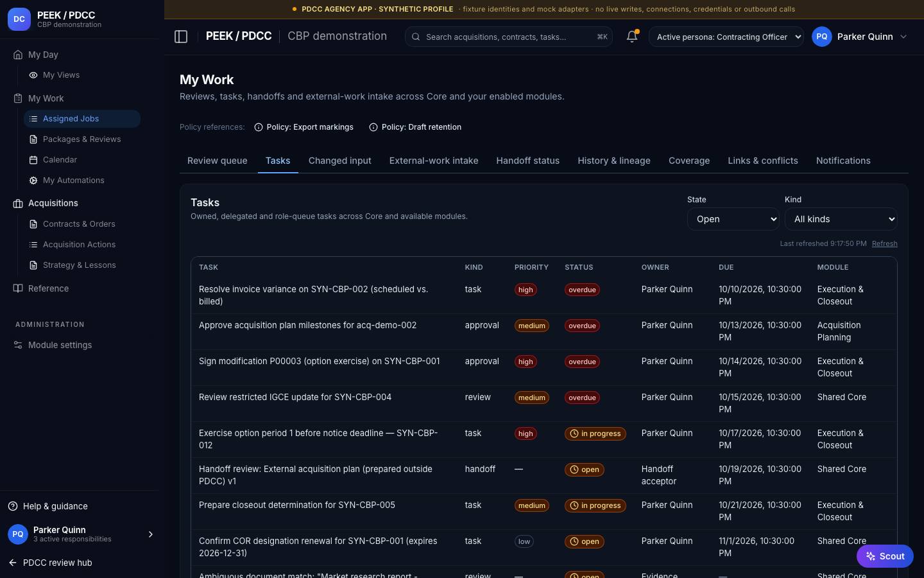
Task: Select Acquisition Actions in sidebar
Action: tap(82, 245)
